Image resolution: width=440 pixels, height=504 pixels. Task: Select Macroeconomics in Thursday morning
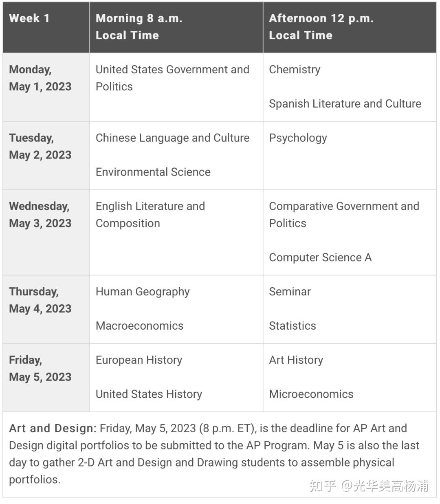click(x=139, y=326)
